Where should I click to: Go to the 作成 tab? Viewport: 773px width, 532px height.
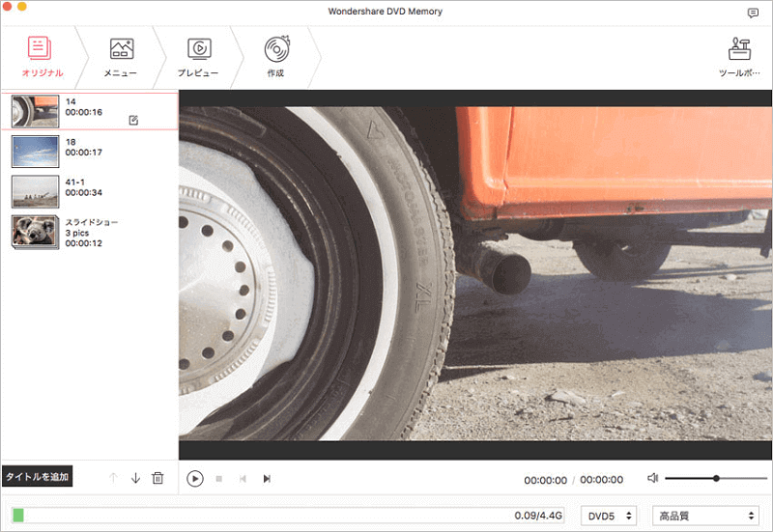pyautogui.click(x=275, y=56)
